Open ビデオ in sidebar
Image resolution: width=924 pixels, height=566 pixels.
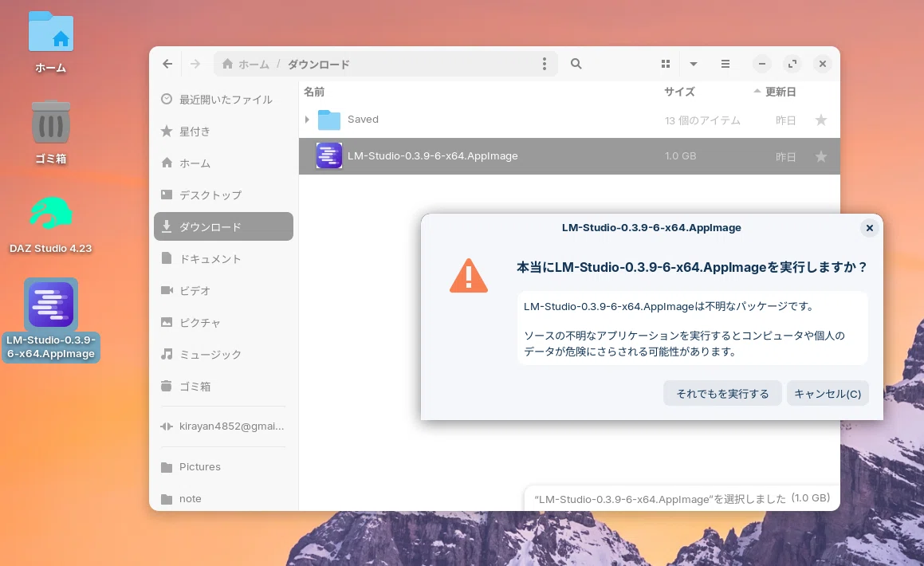pyautogui.click(x=223, y=290)
